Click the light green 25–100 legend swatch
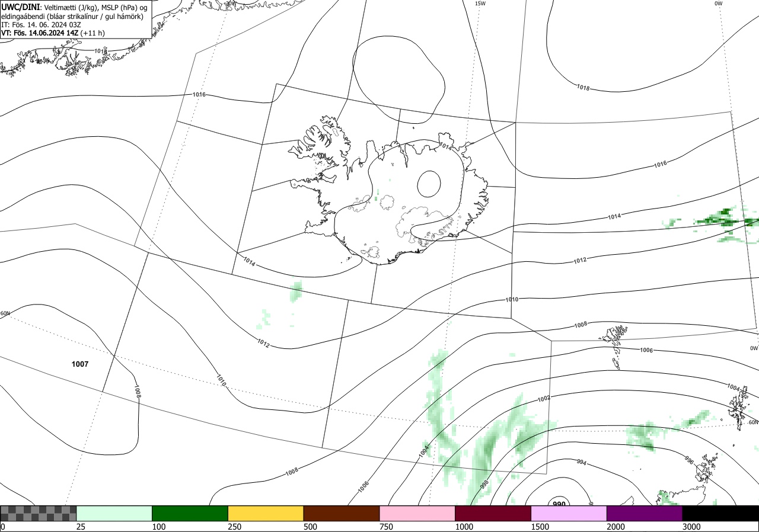 [x=114, y=513]
